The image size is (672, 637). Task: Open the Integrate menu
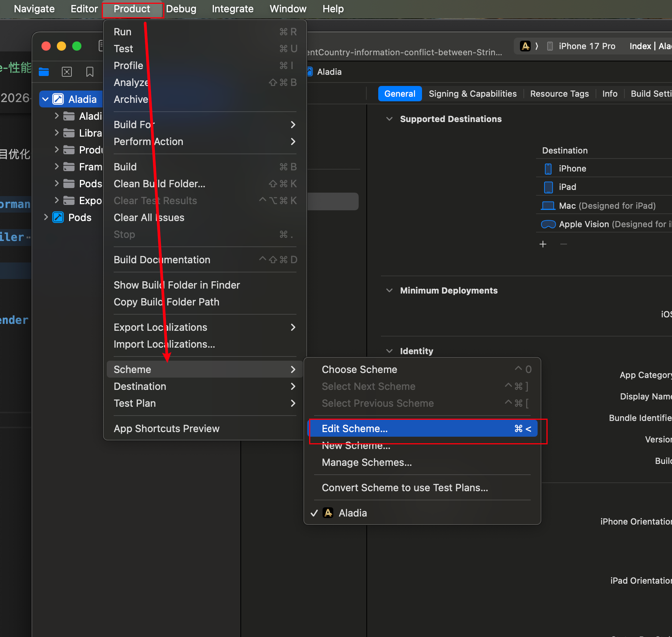tap(233, 9)
